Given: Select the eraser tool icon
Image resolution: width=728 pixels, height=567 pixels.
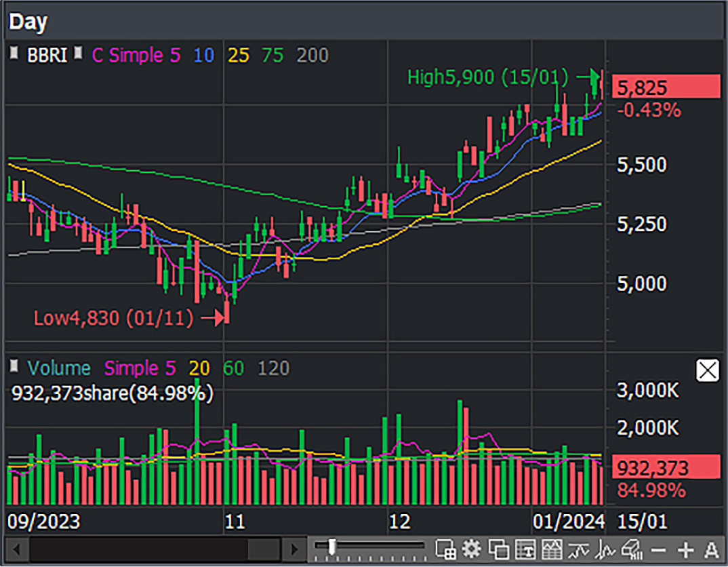Looking at the screenshot, I should pos(632,550).
